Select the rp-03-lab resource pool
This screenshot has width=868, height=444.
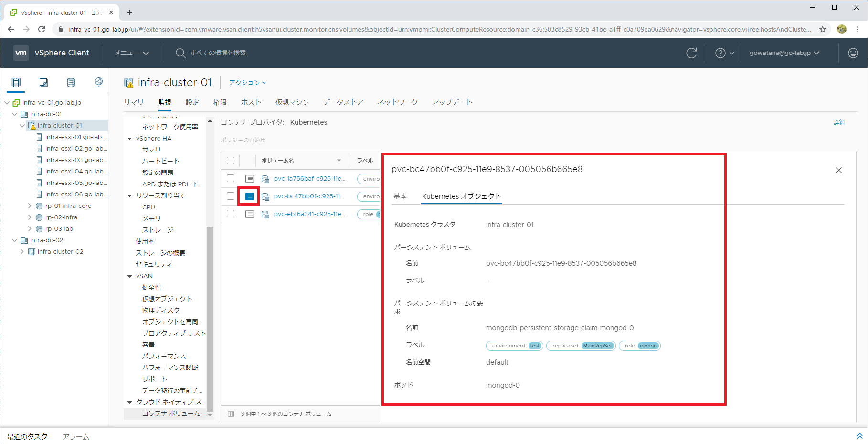(59, 229)
